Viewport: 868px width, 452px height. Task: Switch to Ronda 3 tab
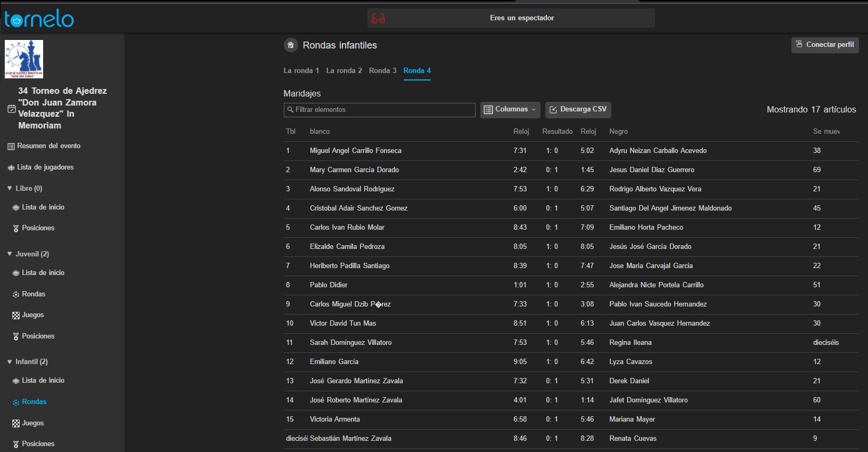(x=382, y=71)
